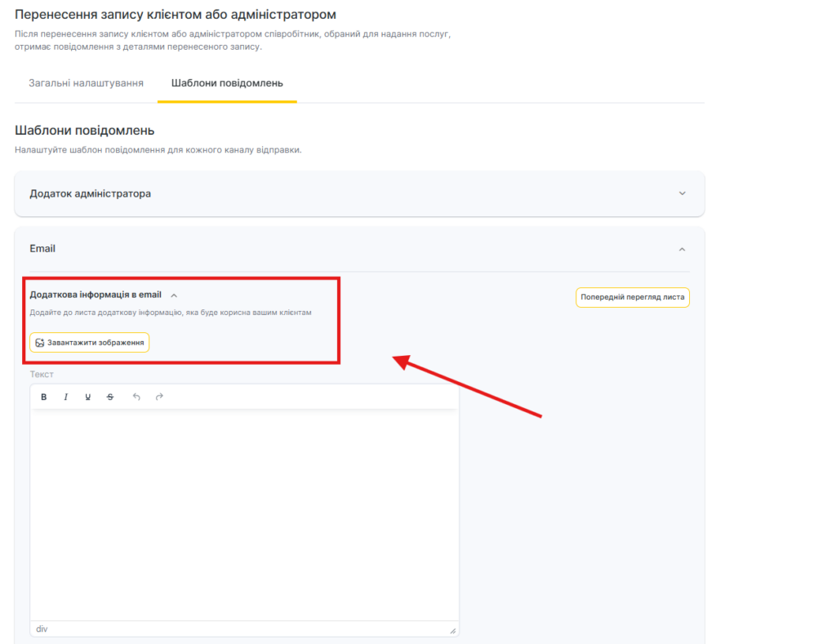This screenshot has width=836, height=644.
Task: Open Попередній перегляд листа preview
Action: click(x=633, y=297)
